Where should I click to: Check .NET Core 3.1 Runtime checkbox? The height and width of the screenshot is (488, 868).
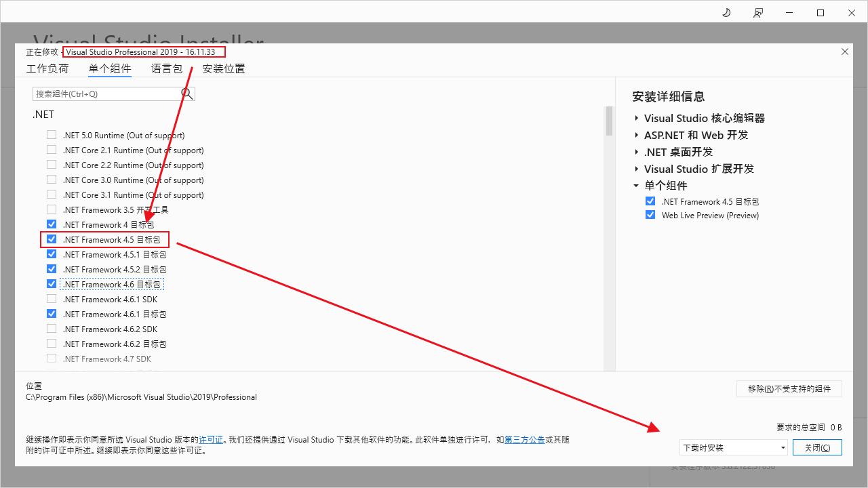[52, 195]
